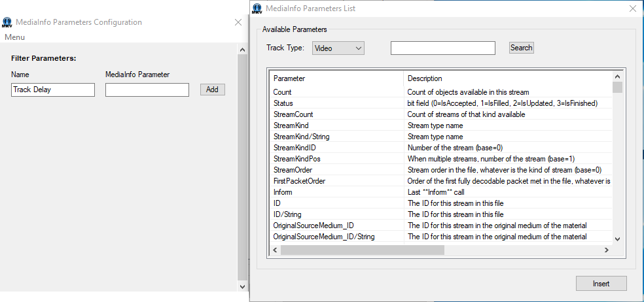Viewport: 644px width, 302px height.
Task: Close the MediaInfo Parameters Configuration window
Action: 238,23
